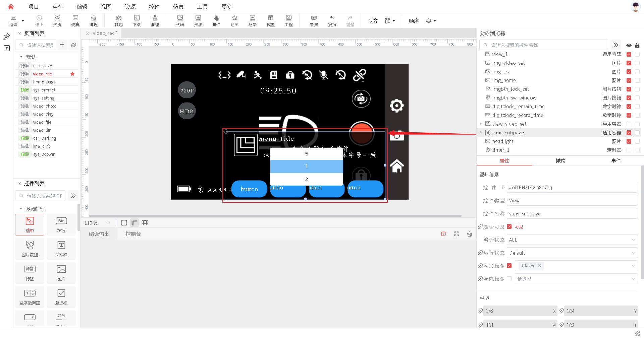644x338 pixels.
Task: Add a new page with plus icon
Action: tap(62, 45)
